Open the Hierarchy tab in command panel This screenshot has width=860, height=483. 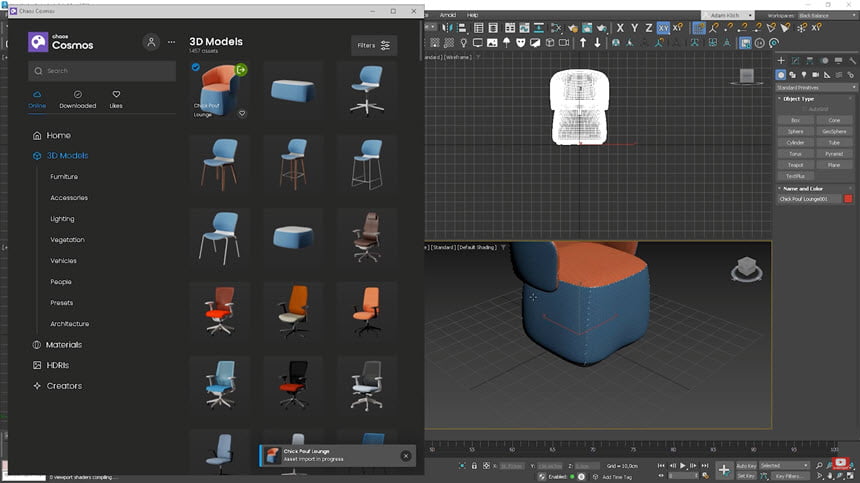click(810, 60)
